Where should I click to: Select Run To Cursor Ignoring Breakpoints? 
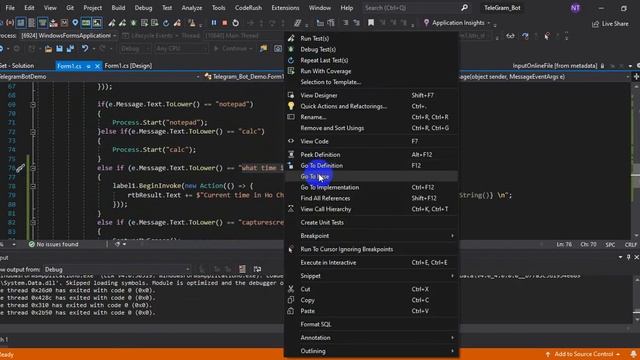tap(371, 249)
